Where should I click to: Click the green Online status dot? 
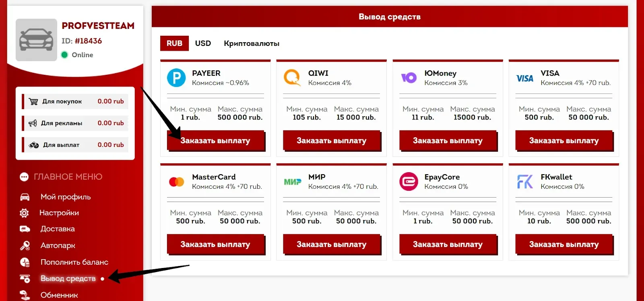(x=64, y=55)
